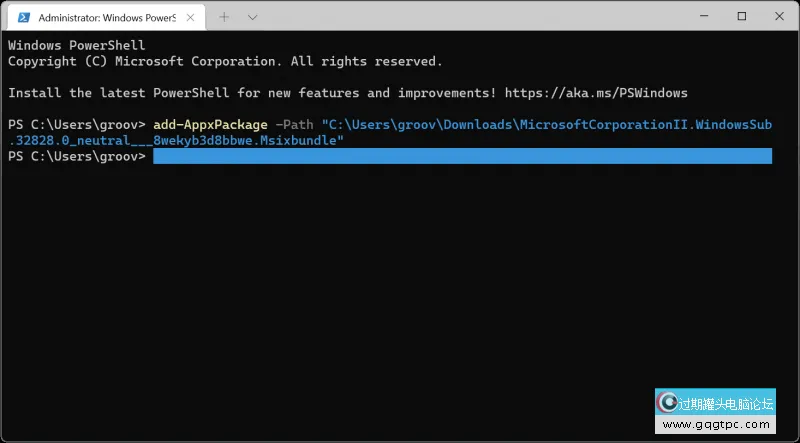Click the Windows PowerShell header line

[76, 45]
